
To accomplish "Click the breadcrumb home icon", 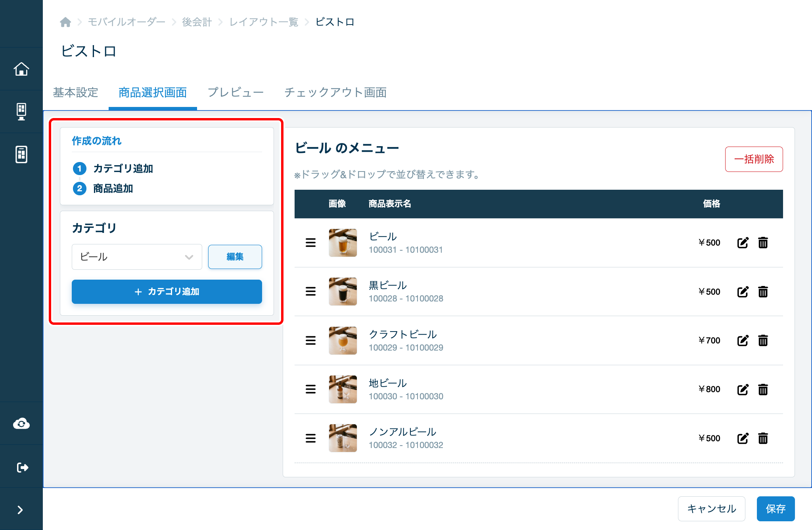I will [65, 22].
